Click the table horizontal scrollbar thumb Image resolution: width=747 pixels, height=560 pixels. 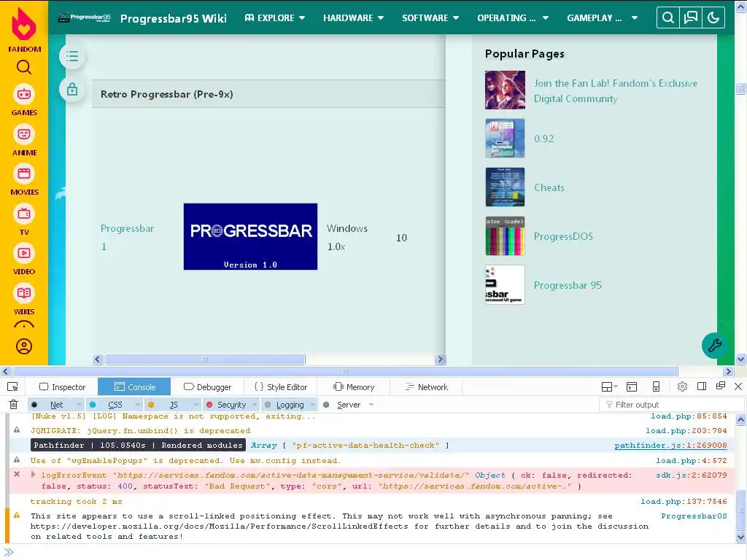click(205, 359)
